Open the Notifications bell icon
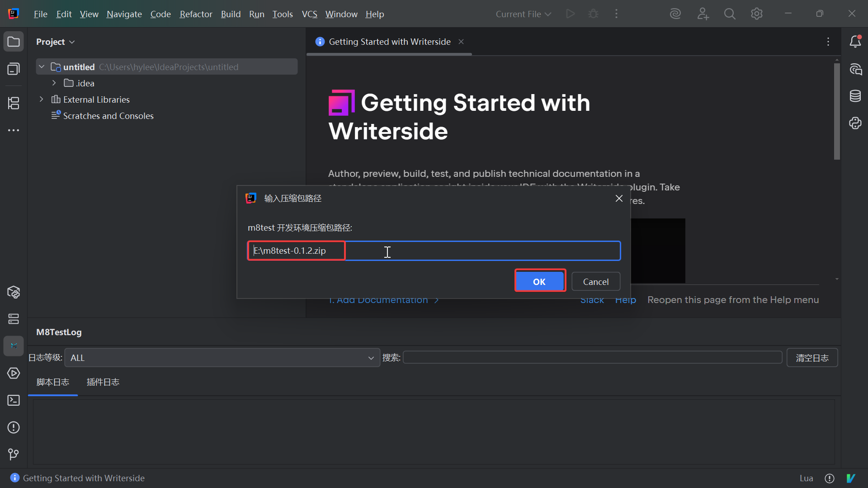The height and width of the screenshot is (488, 868). pyautogui.click(x=855, y=42)
